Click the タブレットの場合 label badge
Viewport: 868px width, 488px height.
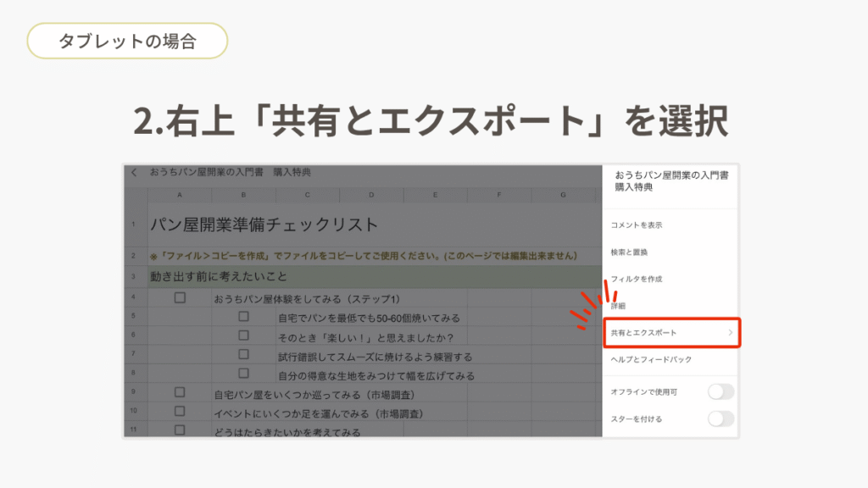127,41
